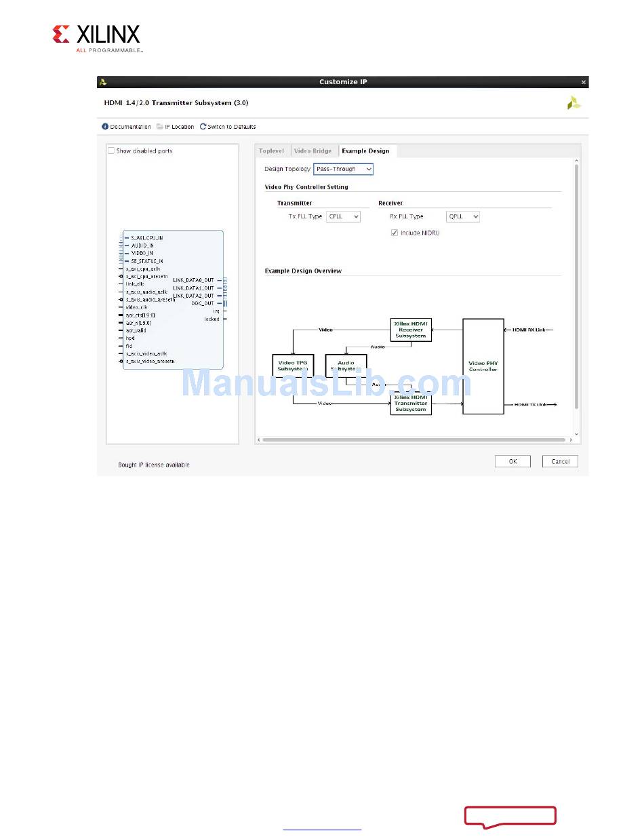The width and height of the screenshot is (644, 839).
Task: Click the Video PHY Controller block
Action: [x=483, y=366]
